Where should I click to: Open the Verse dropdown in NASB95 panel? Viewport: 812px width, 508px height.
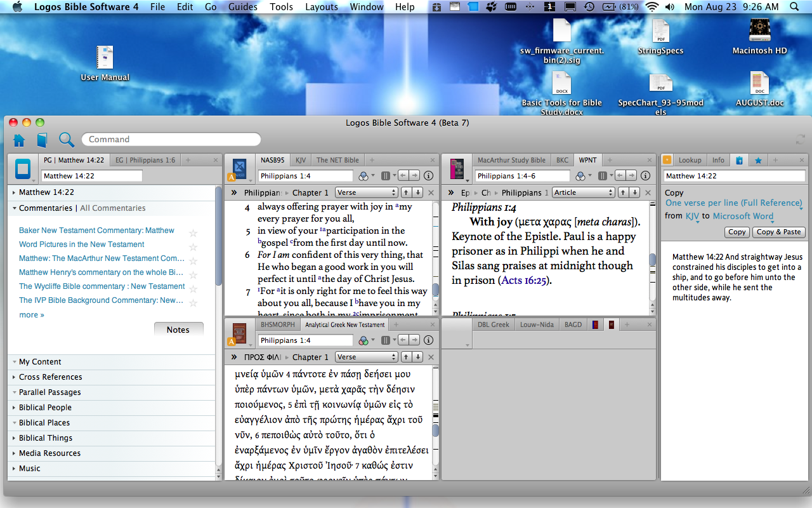point(366,192)
